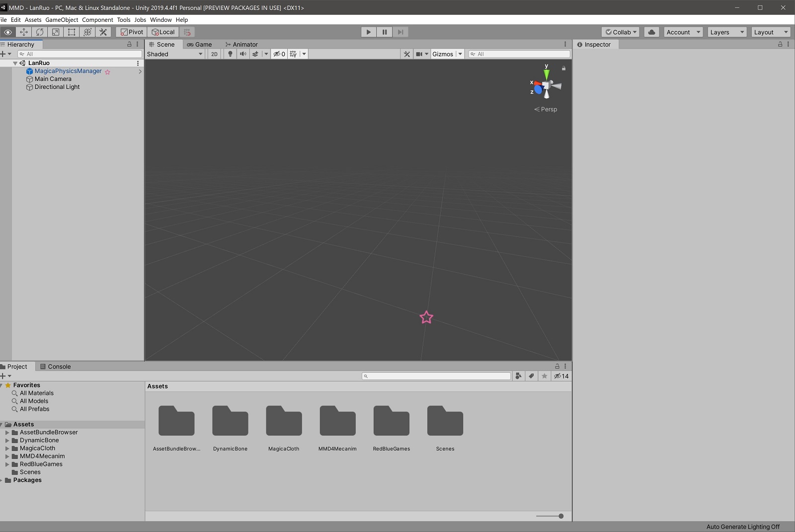The height and width of the screenshot is (532, 795).
Task: Focus the Project search field
Action: (x=436, y=376)
